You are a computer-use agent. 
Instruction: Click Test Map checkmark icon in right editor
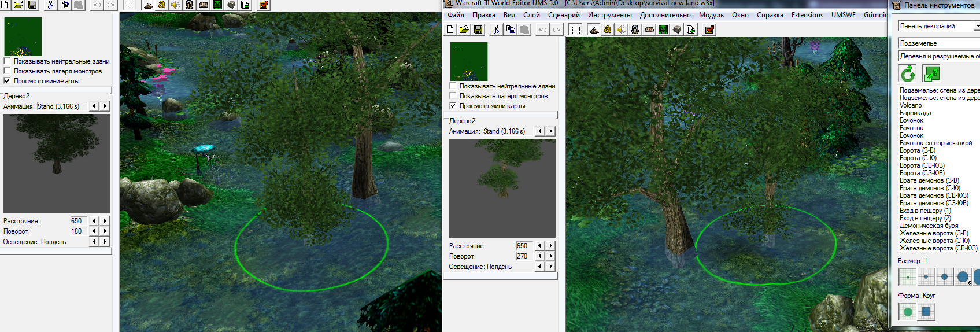click(x=709, y=29)
